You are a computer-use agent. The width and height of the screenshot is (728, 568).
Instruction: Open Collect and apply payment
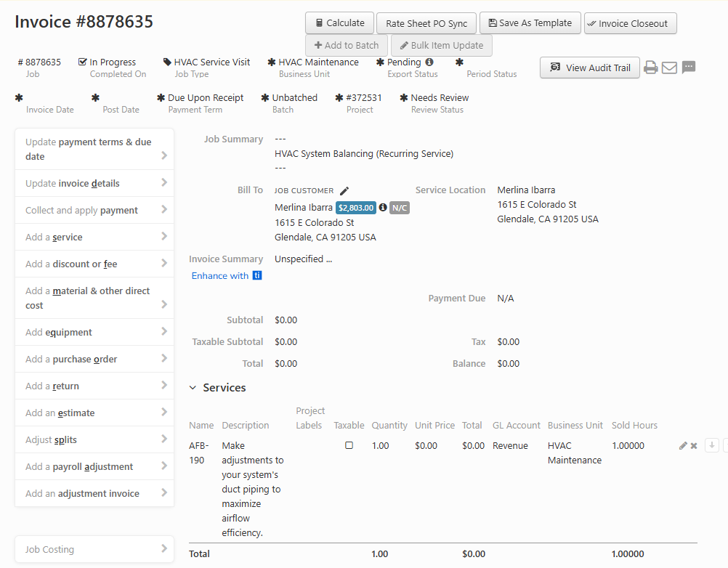[x=94, y=210]
